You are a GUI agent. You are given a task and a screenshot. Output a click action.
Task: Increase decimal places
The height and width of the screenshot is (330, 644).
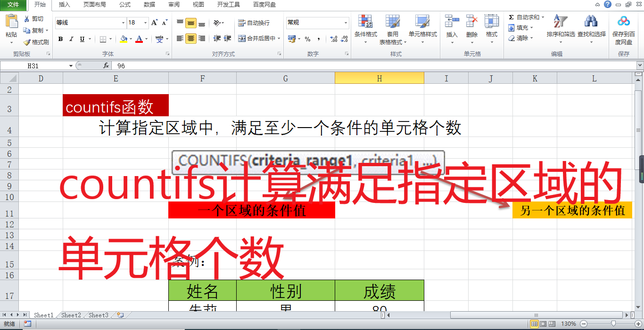(x=334, y=39)
